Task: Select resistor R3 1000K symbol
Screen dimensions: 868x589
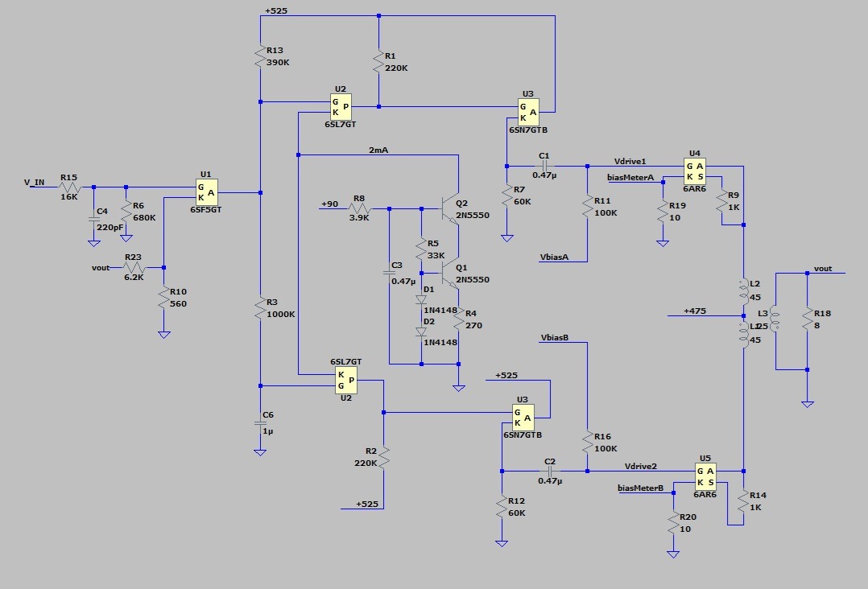Action: coord(260,309)
